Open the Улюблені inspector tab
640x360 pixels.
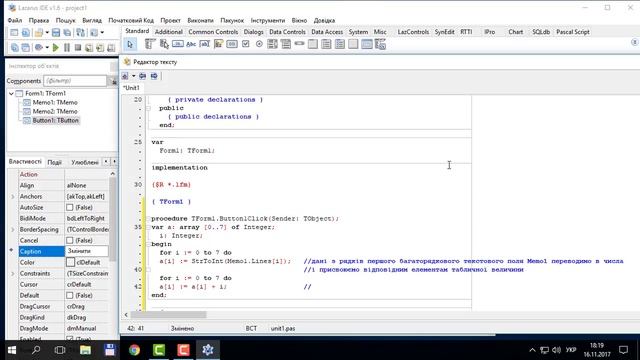pos(85,162)
